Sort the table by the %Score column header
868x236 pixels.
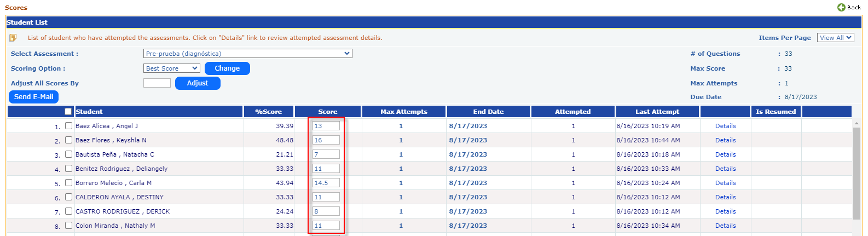coord(268,112)
